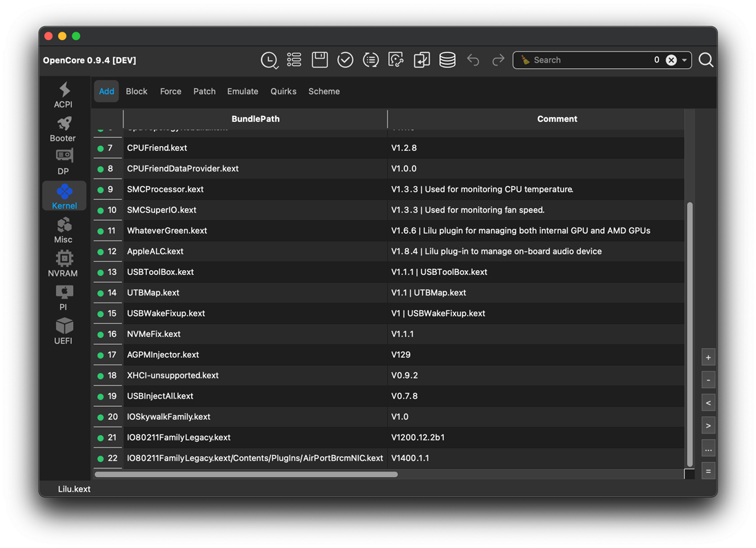Toggle enabled dot for NVMeFix.kext row
Viewport: 756px width, 548px height.
[x=100, y=334]
